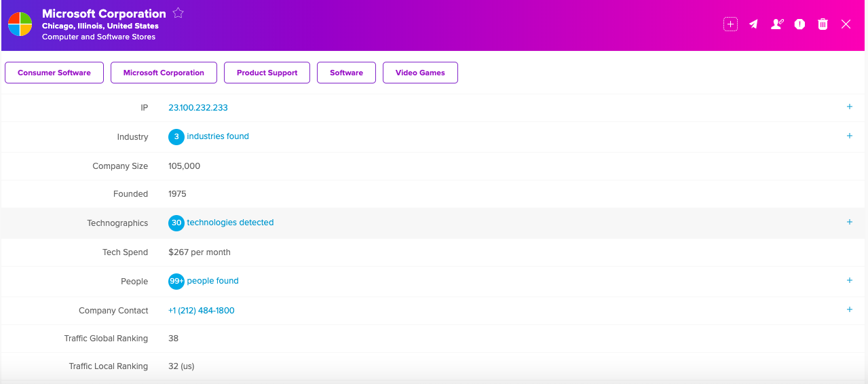Expand the Industry row plus icon

[x=849, y=136]
